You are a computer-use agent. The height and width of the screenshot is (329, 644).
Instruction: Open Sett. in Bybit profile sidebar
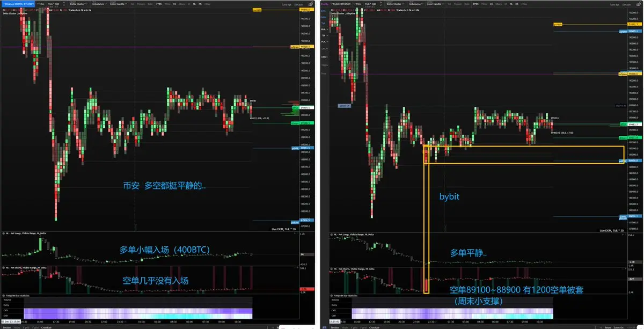(x=324, y=11)
